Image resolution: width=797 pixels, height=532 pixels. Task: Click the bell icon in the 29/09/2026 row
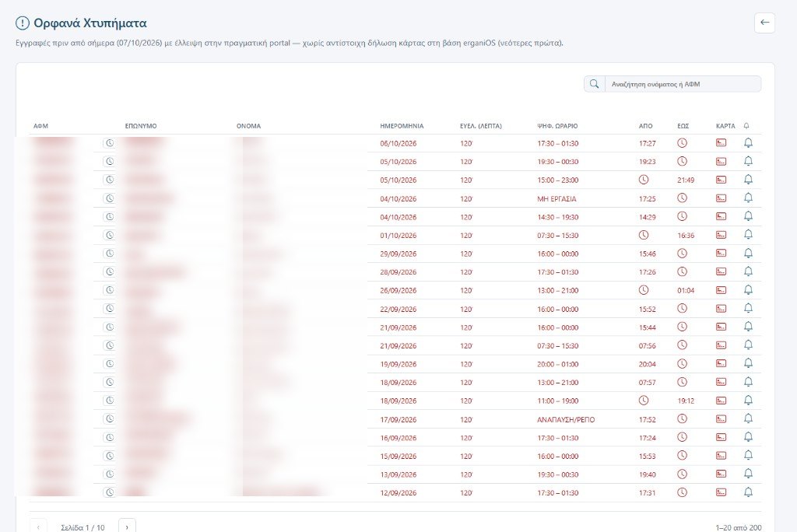[x=748, y=254]
